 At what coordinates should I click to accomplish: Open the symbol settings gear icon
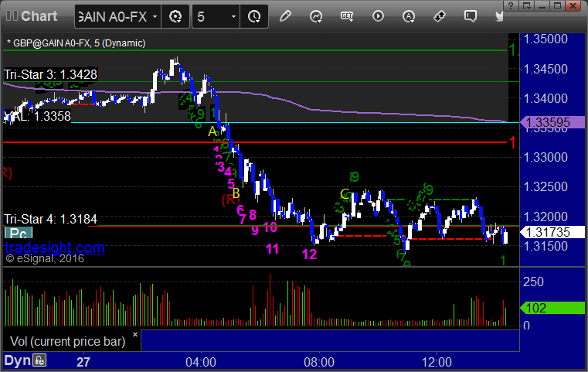click(175, 16)
